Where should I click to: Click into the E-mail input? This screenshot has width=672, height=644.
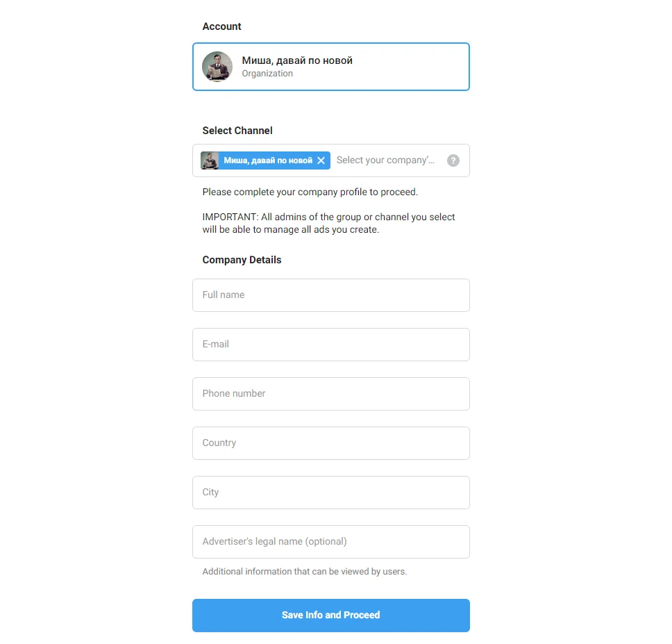[x=330, y=345]
